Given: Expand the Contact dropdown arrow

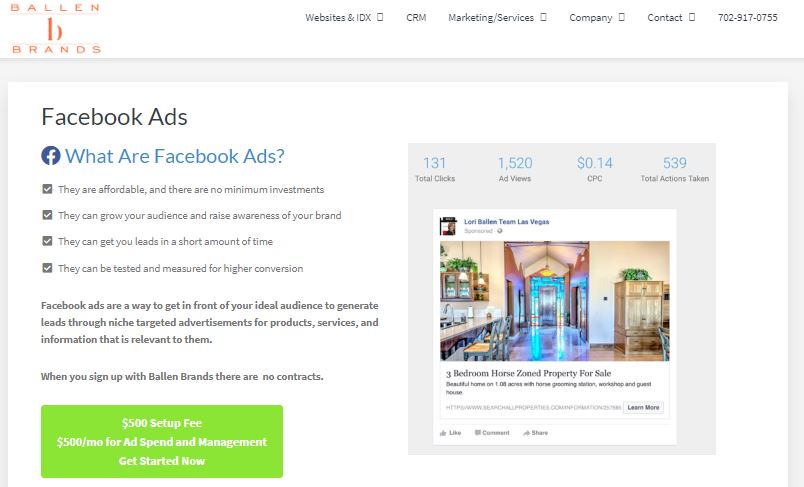Looking at the screenshot, I should [692, 17].
